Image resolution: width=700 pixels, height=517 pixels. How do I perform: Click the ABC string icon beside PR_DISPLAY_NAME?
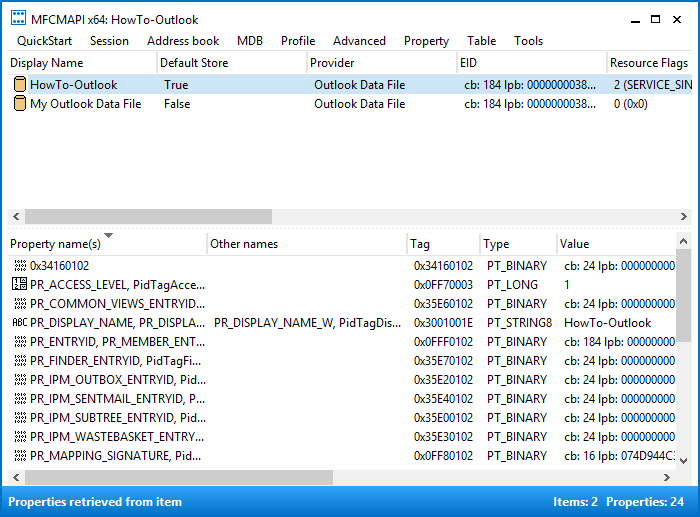(x=20, y=322)
